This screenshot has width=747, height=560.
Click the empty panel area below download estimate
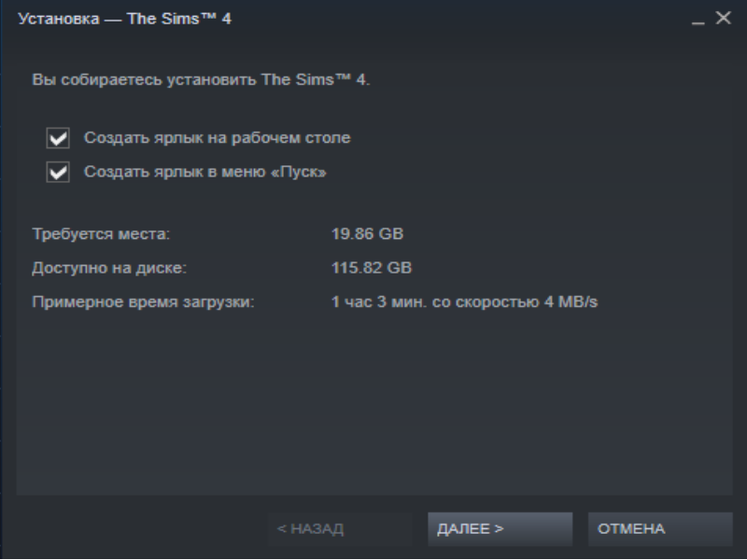pyautogui.click(x=374, y=405)
